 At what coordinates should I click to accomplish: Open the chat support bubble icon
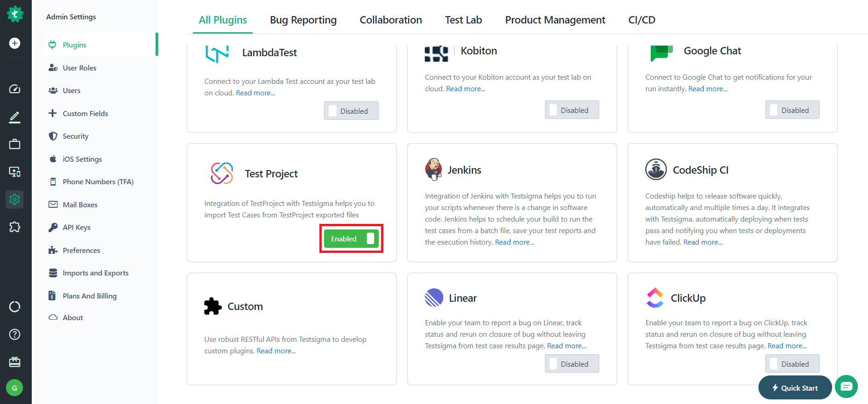click(x=846, y=386)
